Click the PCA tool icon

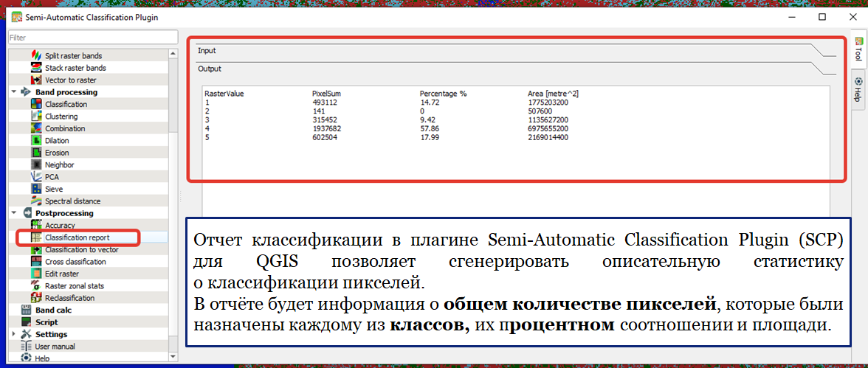pyautogui.click(x=36, y=177)
